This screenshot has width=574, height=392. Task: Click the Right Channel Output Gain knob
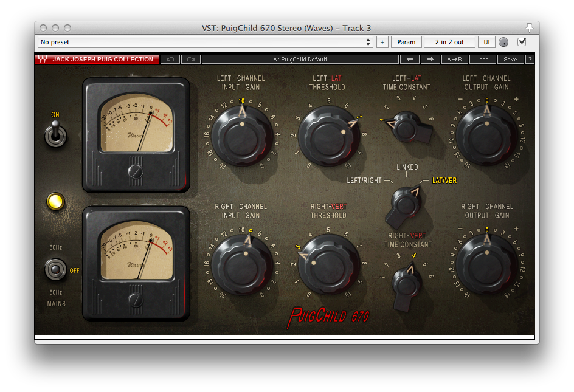486,264
